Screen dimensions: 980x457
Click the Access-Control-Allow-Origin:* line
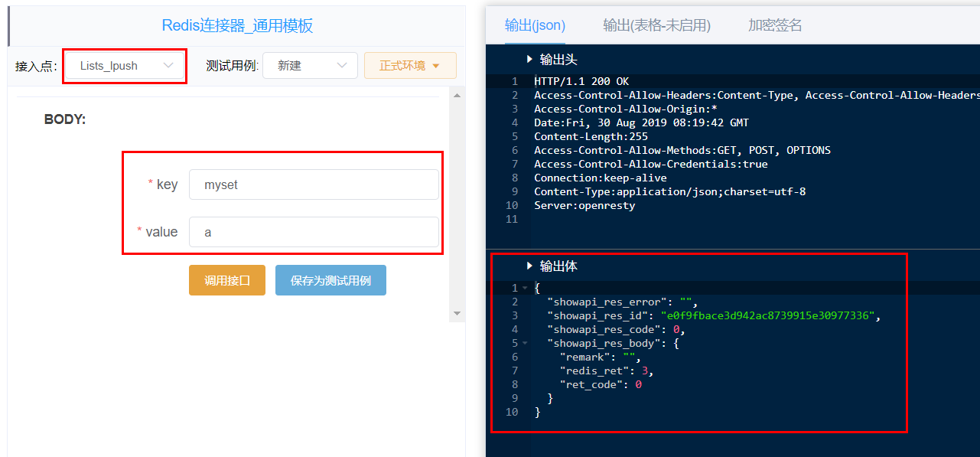pos(626,109)
